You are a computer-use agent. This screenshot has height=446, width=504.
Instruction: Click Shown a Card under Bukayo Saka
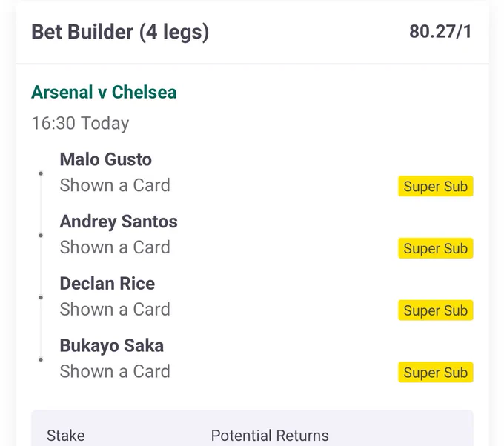click(x=115, y=371)
